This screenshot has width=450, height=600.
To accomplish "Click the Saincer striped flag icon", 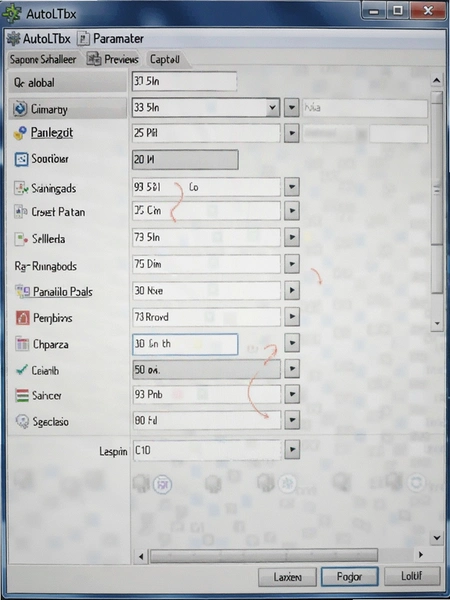I will (x=22, y=395).
